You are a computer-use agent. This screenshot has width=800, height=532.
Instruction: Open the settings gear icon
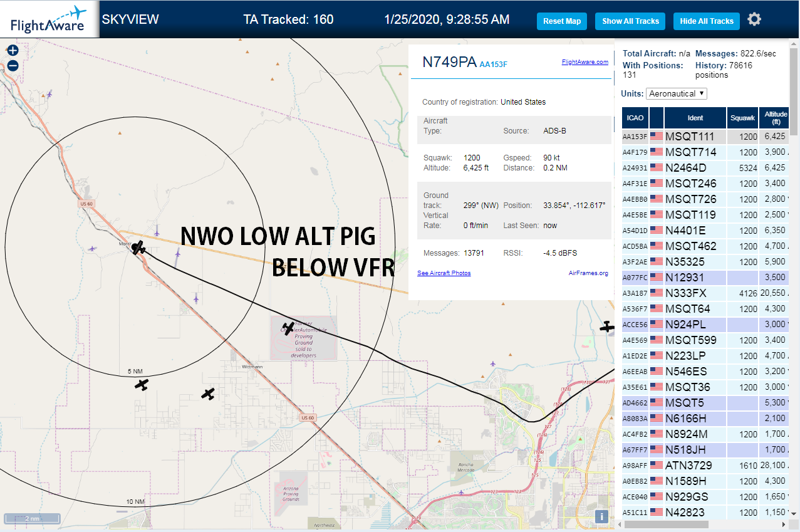pyautogui.click(x=754, y=19)
